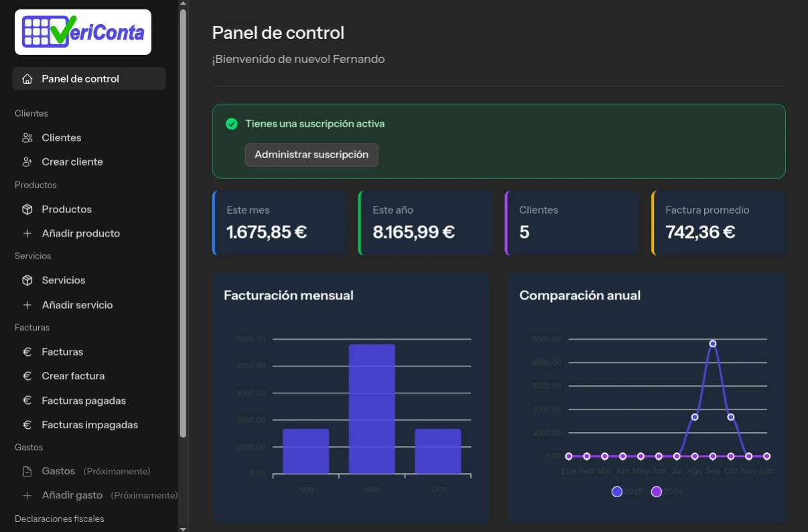Image resolution: width=808 pixels, height=532 pixels.
Task: Click the box icon beside Servicios
Action: (27, 280)
